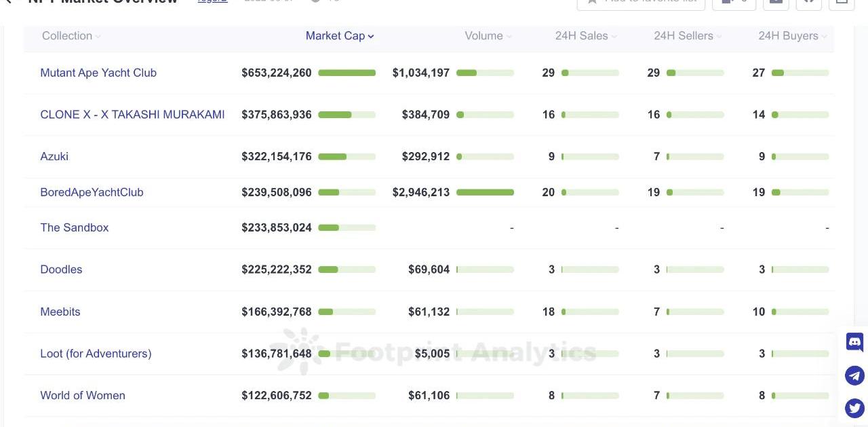The height and width of the screenshot is (427, 868).
Task: Select CLONE X 24H Buyers count 14
Action: [759, 115]
